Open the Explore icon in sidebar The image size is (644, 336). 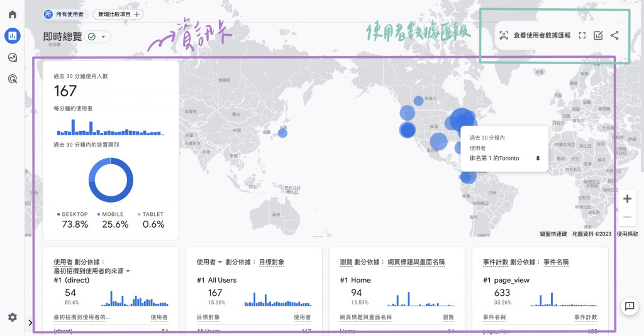point(13,57)
